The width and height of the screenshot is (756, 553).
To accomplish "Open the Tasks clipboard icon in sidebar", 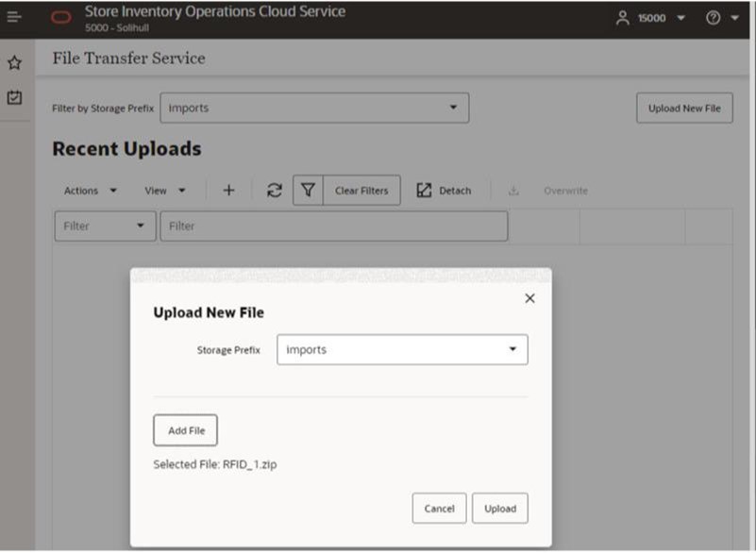I will point(14,97).
